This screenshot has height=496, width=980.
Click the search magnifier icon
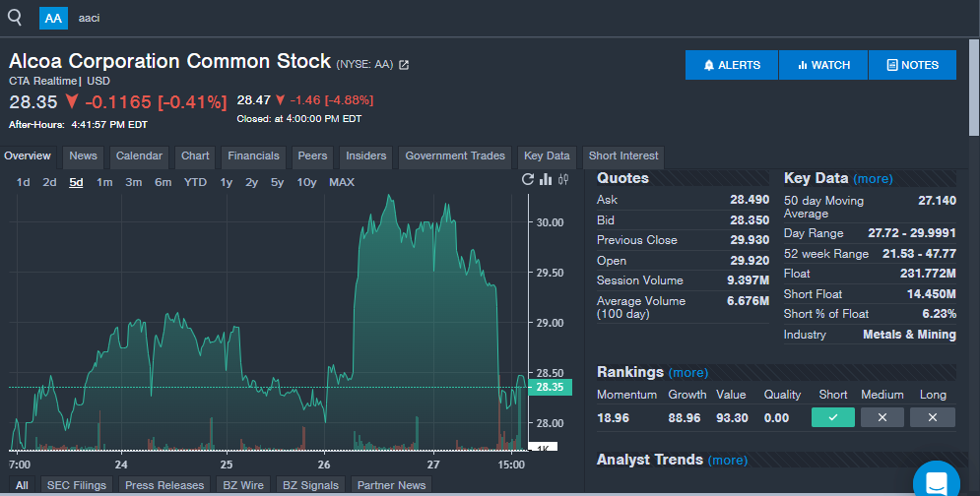coord(15,18)
